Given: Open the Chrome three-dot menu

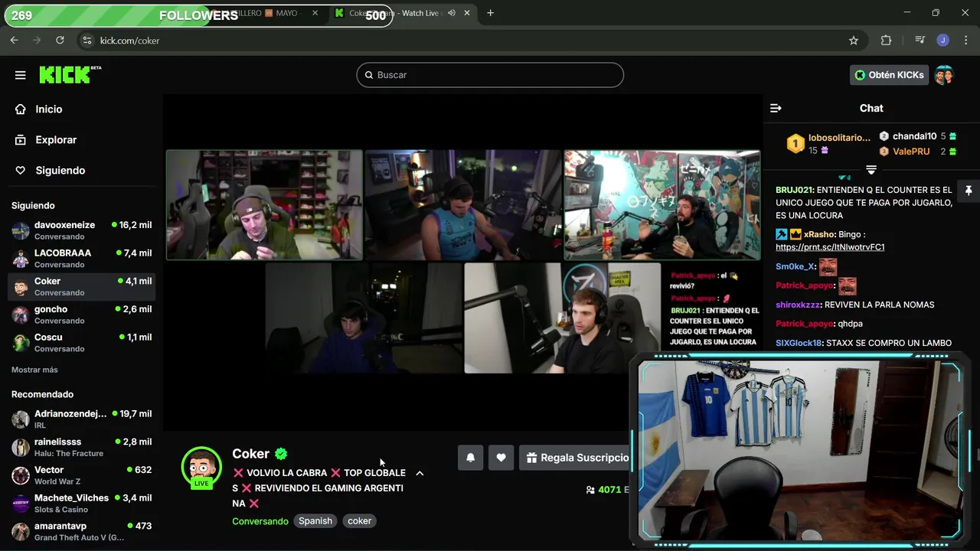Looking at the screenshot, I should point(965,41).
